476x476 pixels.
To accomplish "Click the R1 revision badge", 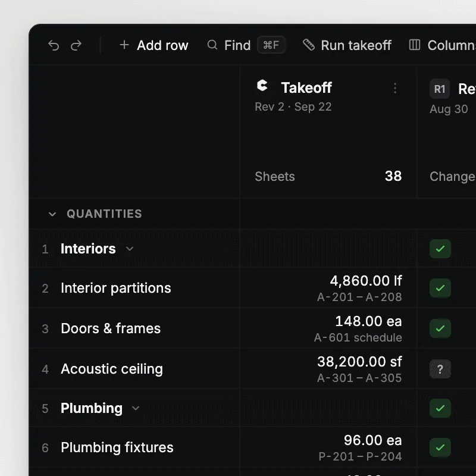I will pos(440,89).
